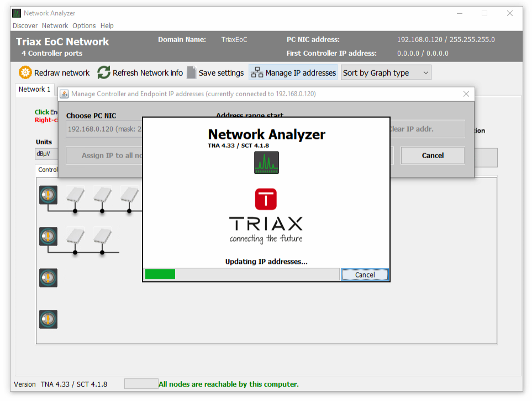Select the second controller port icon
Screen dimensions: 532x401
click(x=48, y=237)
